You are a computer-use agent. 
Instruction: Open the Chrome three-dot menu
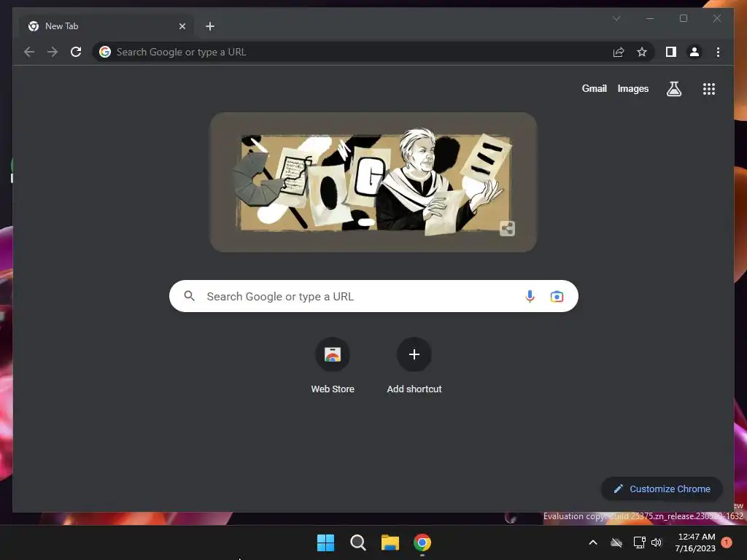click(x=718, y=52)
